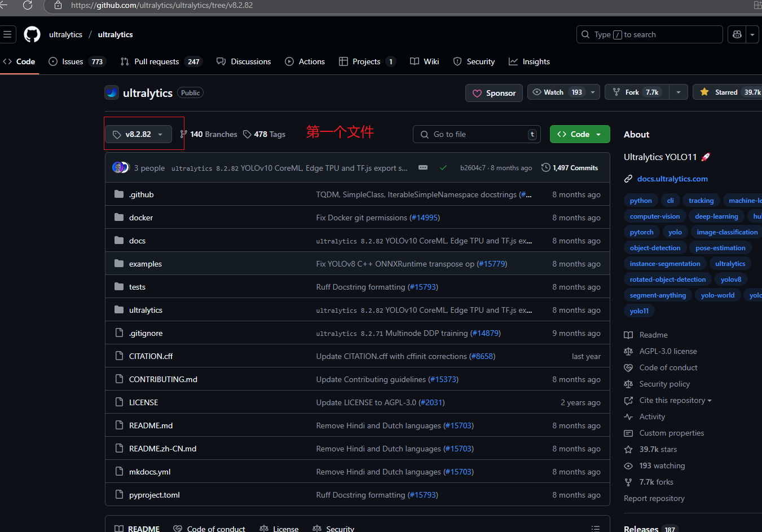This screenshot has width=762, height=532.
Task: Click the green commit status checkmark
Action: point(443,167)
